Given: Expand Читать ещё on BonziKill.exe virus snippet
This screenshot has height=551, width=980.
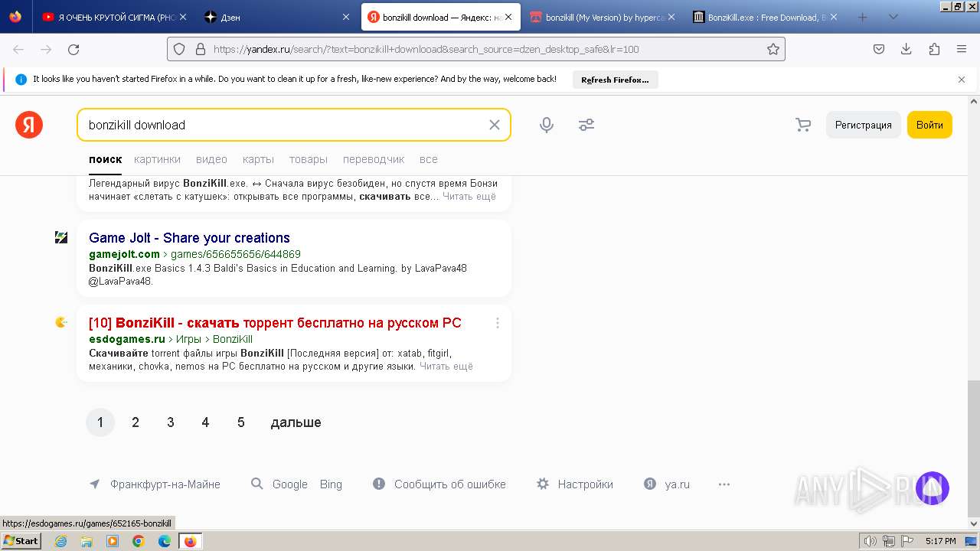Looking at the screenshot, I should coord(469,197).
